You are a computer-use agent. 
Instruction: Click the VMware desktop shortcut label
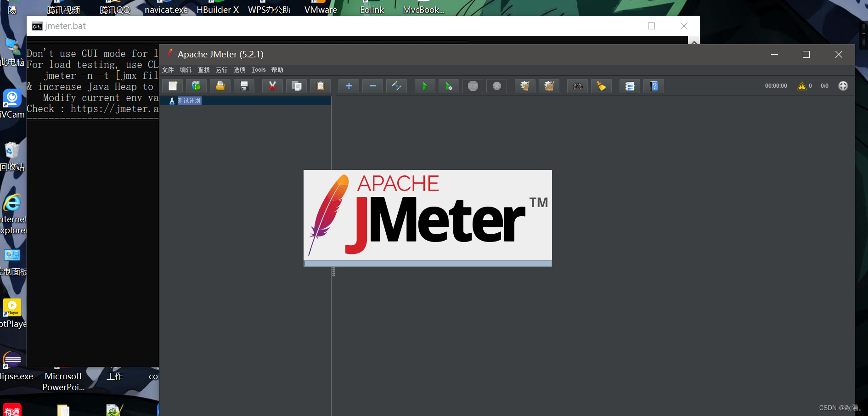pos(321,10)
